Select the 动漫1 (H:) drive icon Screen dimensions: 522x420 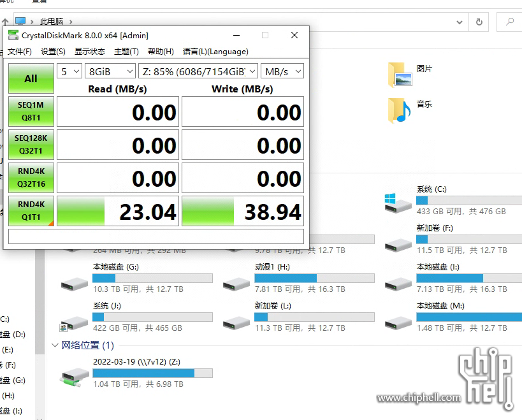pyautogui.click(x=236, y=284)
